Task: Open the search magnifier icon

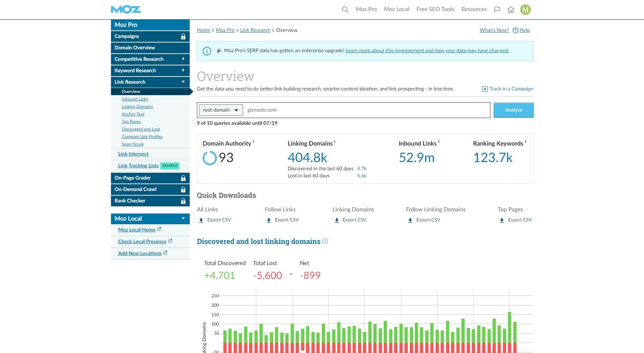Action: tap(345, 10)
